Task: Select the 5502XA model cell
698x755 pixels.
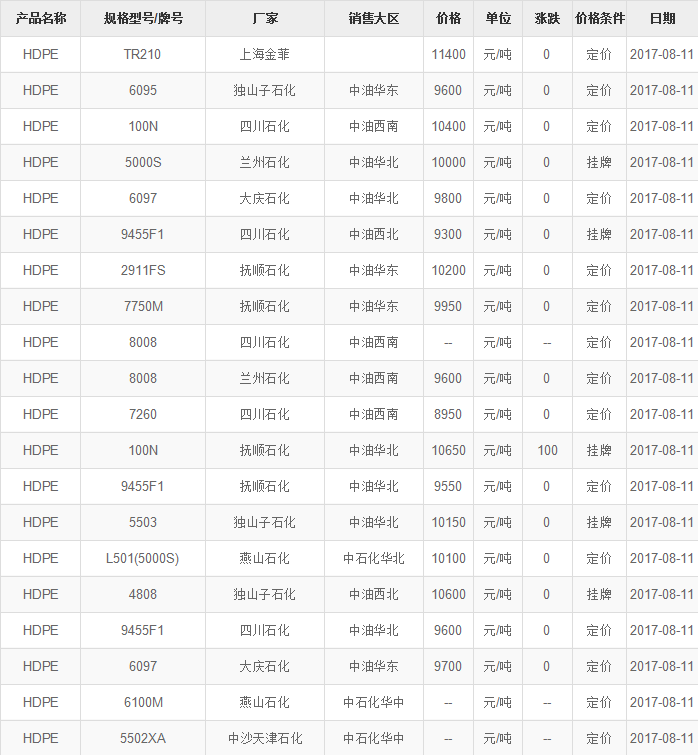Action: (x=142, y=739)
